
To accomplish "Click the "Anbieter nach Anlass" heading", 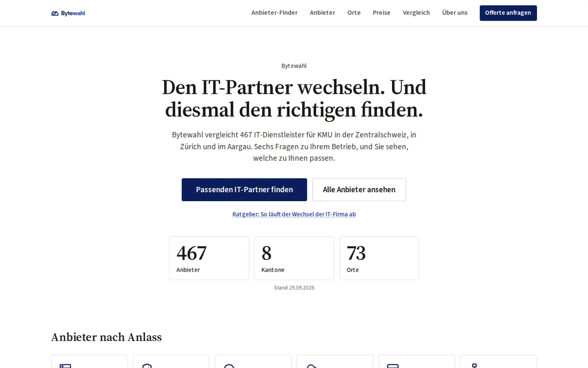I will [106, 337].
